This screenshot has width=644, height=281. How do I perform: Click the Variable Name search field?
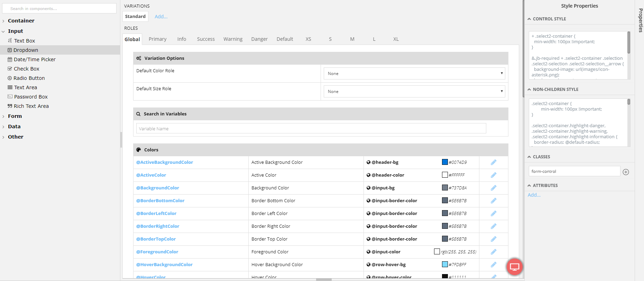pos(311,129)
